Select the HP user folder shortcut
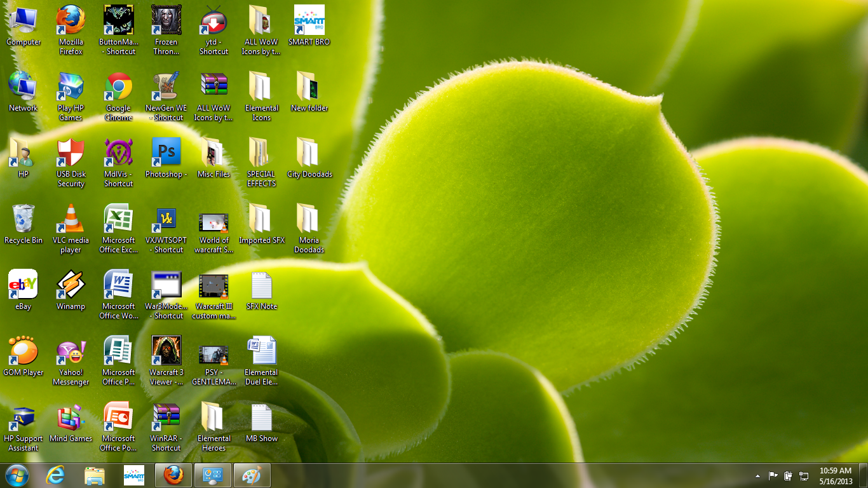 (24, 158)
